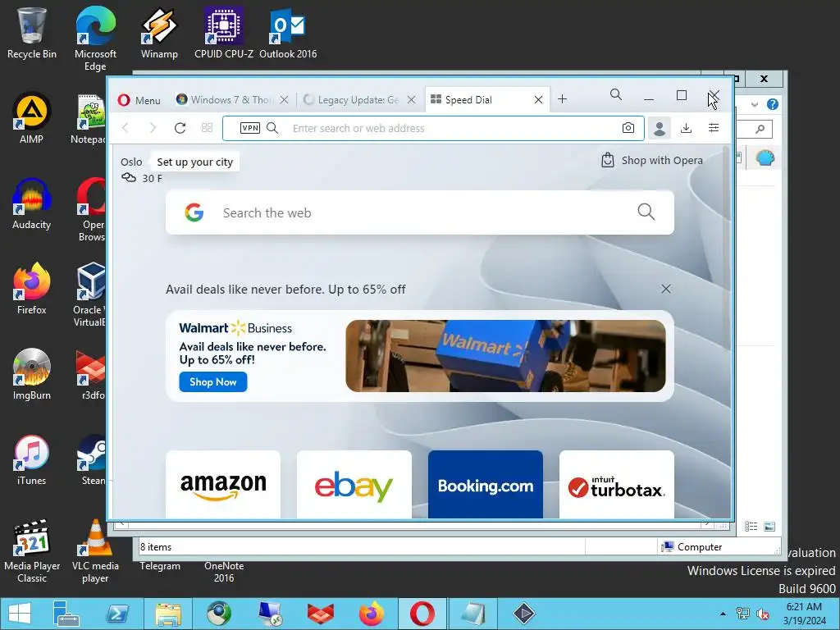
Task: Open the downloads icon in Opera
Action: (x=687, y=128)
